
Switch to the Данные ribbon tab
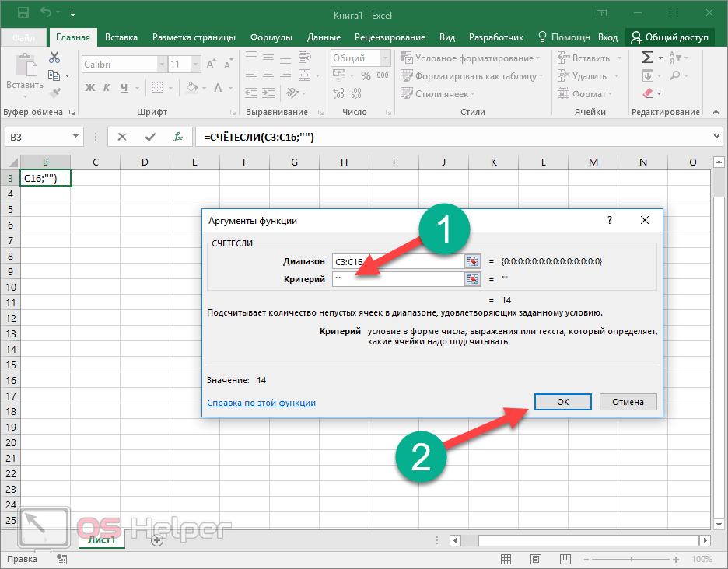pyautogui.click(x=323, y=37)
